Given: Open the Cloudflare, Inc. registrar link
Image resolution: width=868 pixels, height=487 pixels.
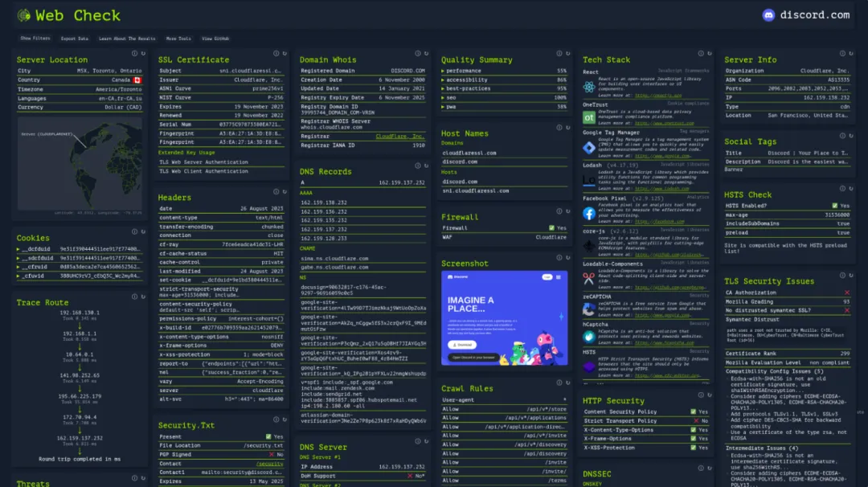Looking at the screenshot, I should point(400,136).
